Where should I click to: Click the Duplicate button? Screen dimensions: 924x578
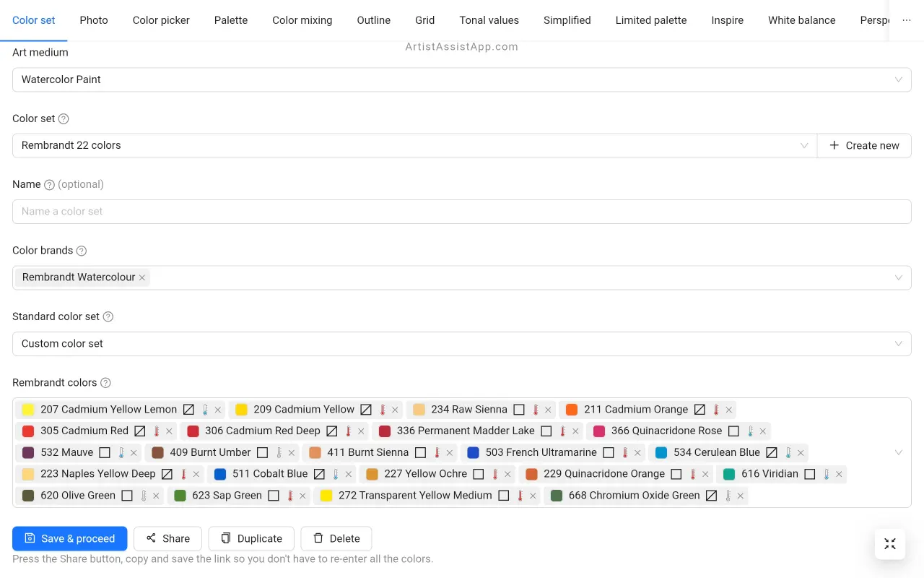[x=251, y=538]
